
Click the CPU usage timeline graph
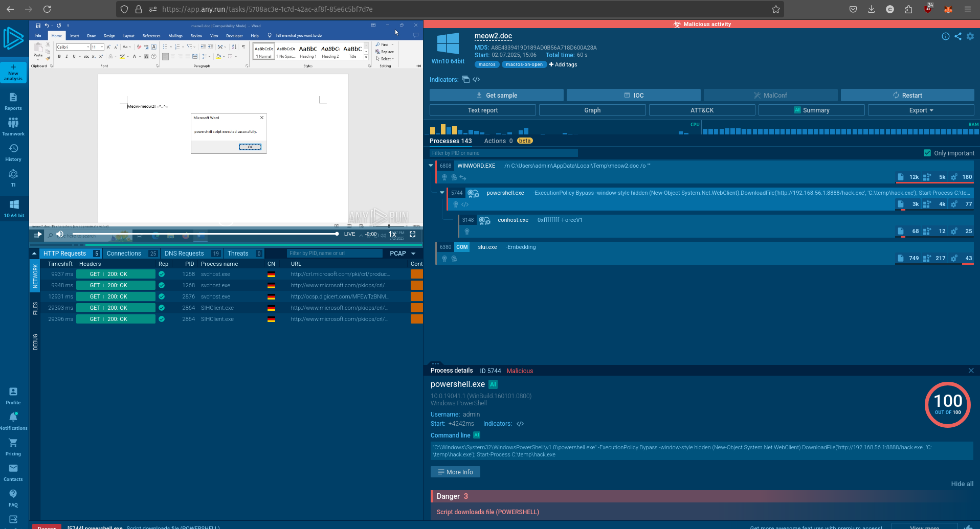563,128
